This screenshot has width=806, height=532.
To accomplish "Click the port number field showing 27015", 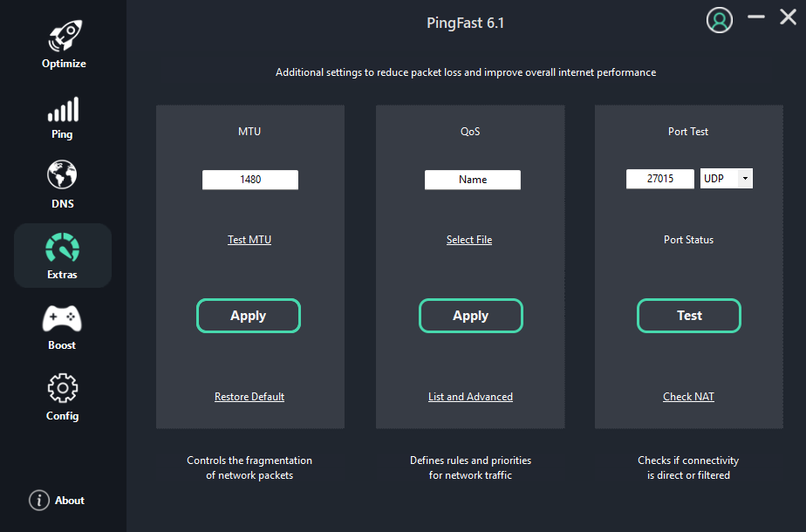I will [x=660, y=179].
